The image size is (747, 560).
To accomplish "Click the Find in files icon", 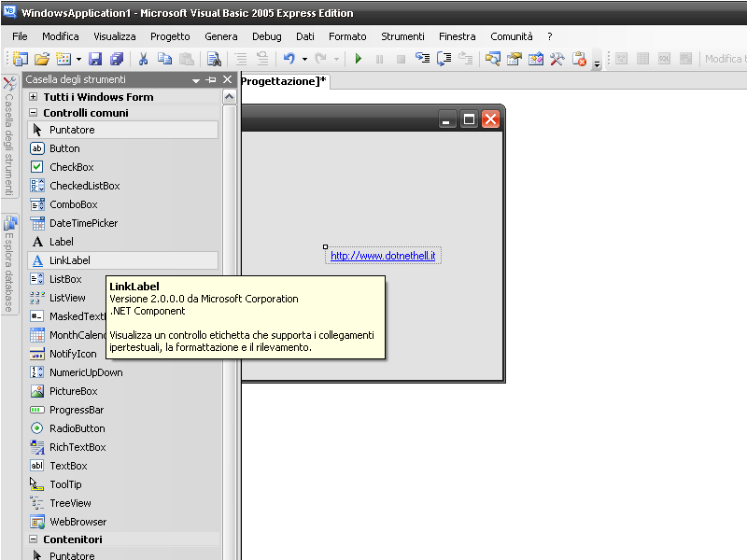I will (214, 59).
